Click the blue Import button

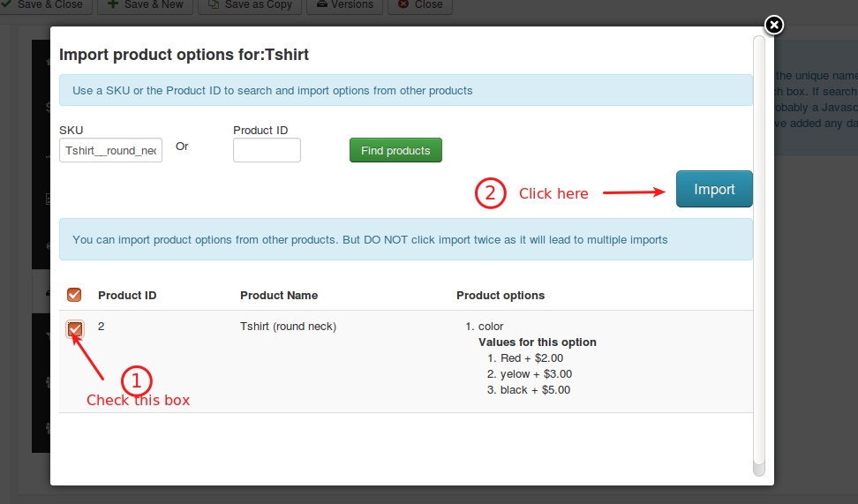click(714, 189)
